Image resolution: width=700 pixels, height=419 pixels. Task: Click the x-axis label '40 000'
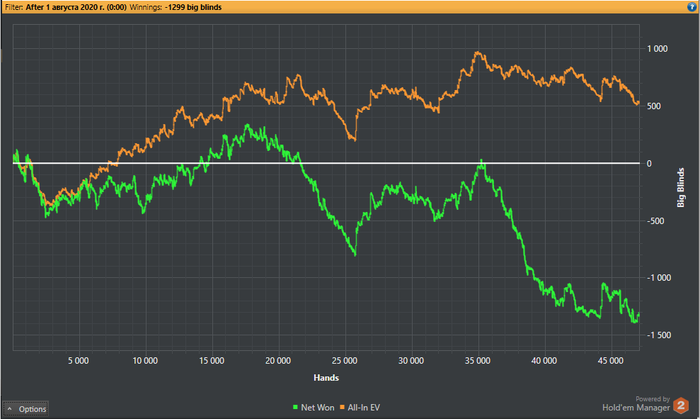pyautogui.click(x=544, y=361)
